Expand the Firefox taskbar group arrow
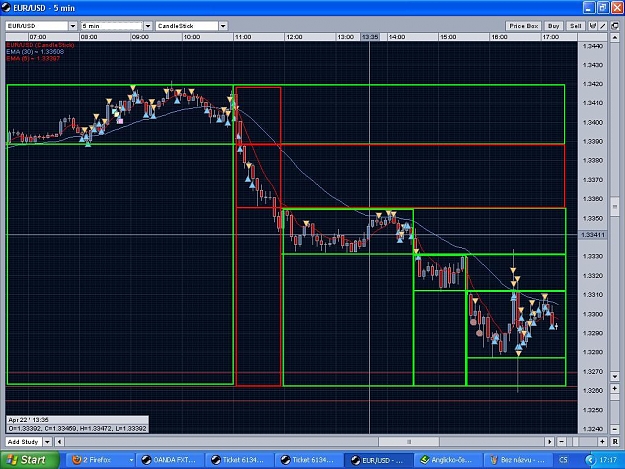The height and width of the screenshot is (469, 625). [x=131, y=460]
